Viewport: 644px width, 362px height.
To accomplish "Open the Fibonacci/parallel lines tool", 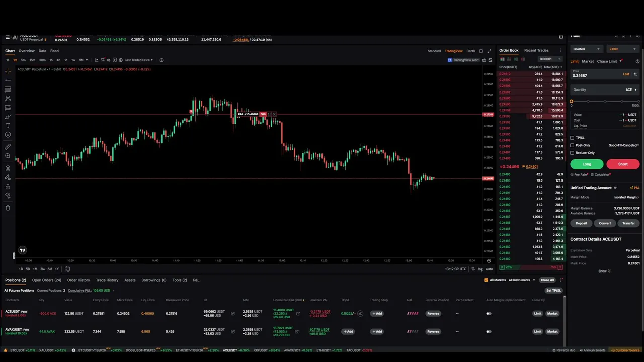I will tap(8, 89).
